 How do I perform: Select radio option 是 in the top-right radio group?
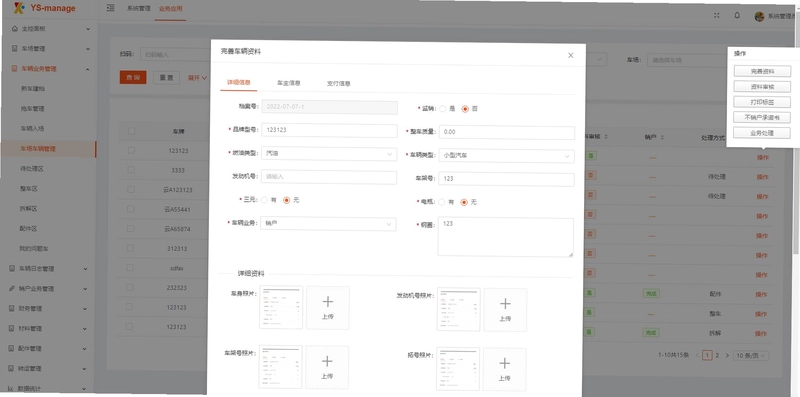pos(442,109)
